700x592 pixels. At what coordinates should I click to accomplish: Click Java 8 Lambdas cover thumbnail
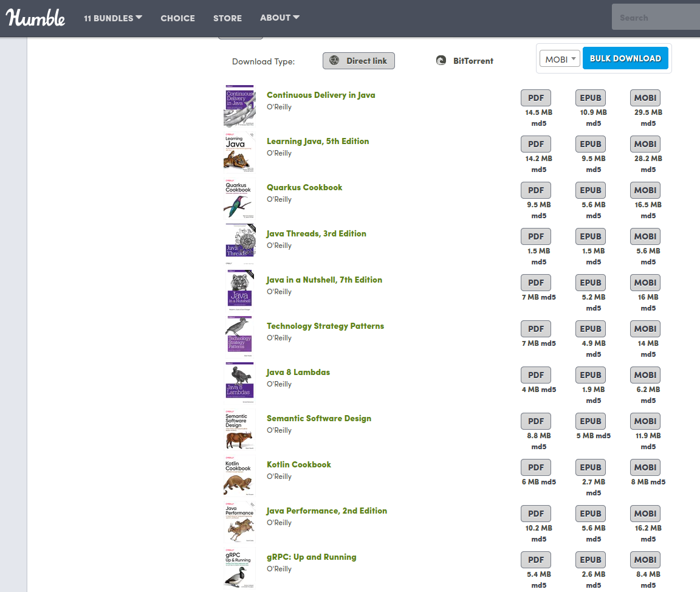(240, 383)
